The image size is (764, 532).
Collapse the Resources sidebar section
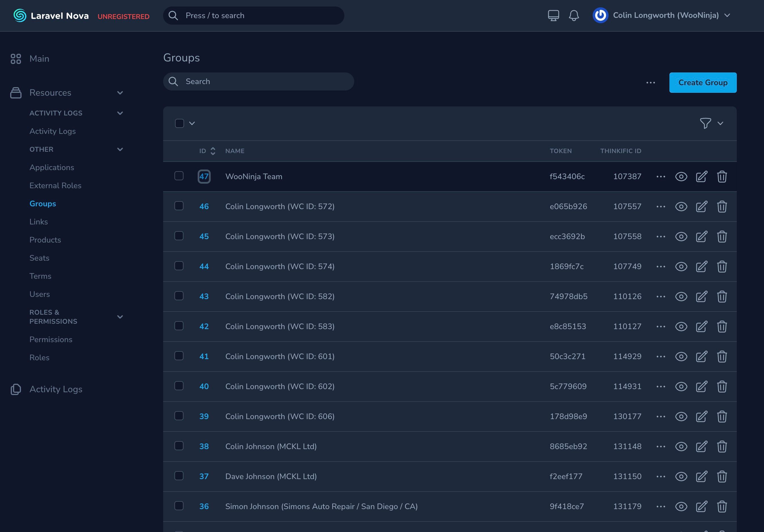pyautogui.click(x=120, y=93)
